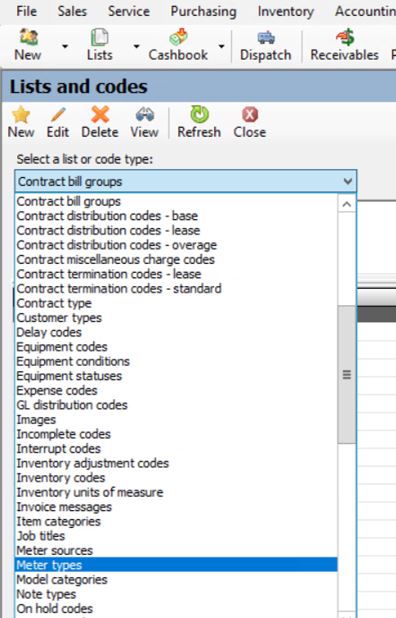This screenshot has height=618, width=396.
Task: Select Contract bill groups in the list
Action: 176,201
